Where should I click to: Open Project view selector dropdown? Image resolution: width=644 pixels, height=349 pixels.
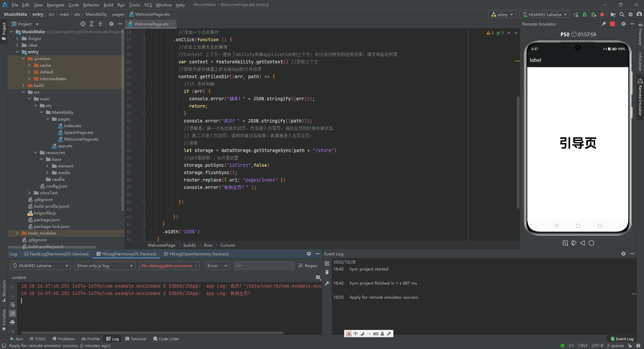click(x=25, y=24)
